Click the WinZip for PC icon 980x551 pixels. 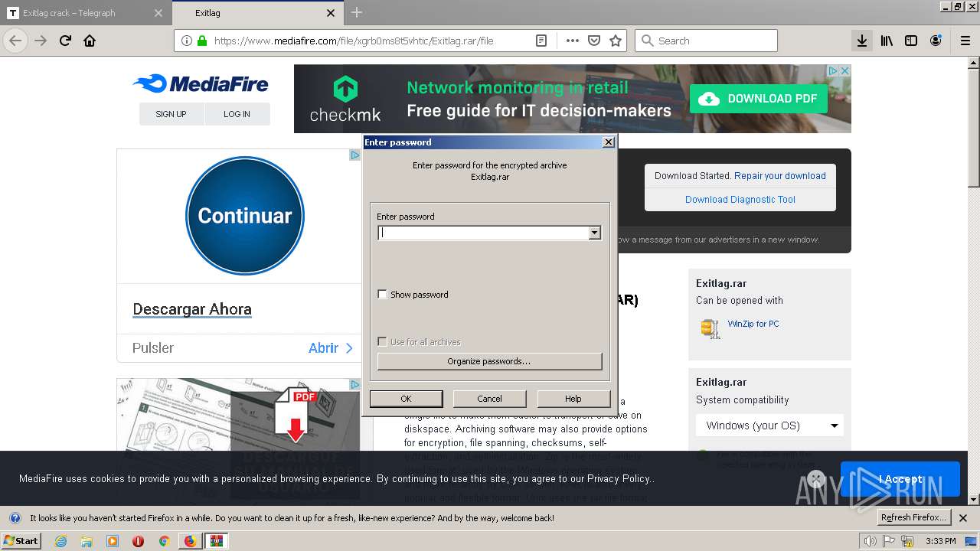(x=710, y=328)
